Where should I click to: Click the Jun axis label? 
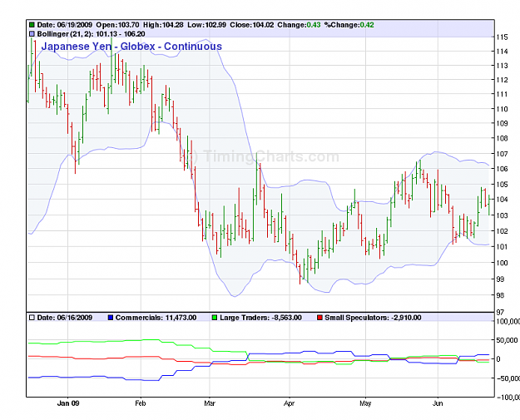(x=438, y=403)
